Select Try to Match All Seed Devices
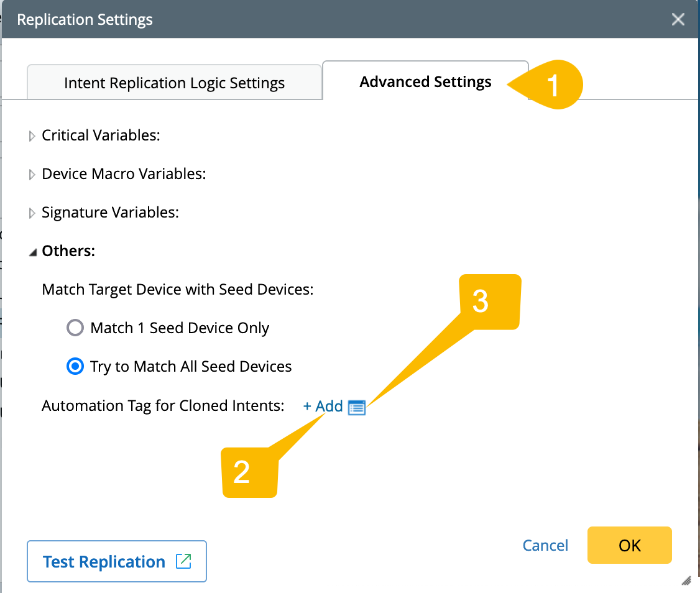The height and width of the screenshot is (593, 700). click(x=75, y=366)
